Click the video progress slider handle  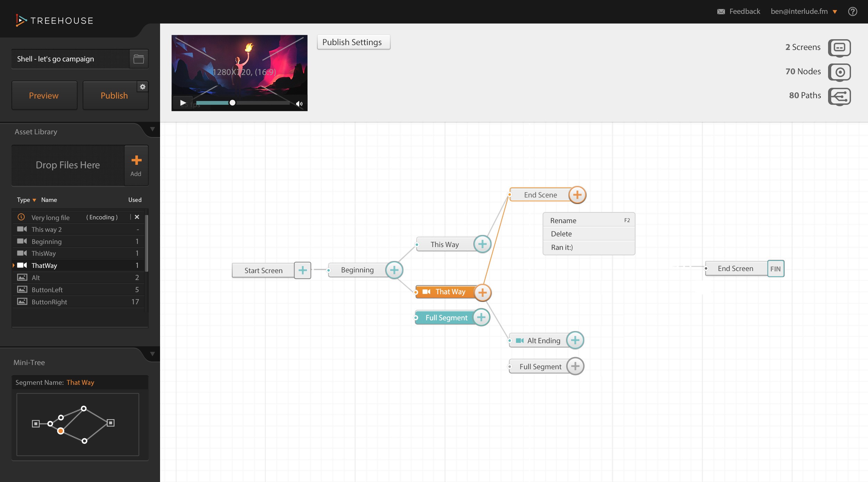tap(232, 103)
